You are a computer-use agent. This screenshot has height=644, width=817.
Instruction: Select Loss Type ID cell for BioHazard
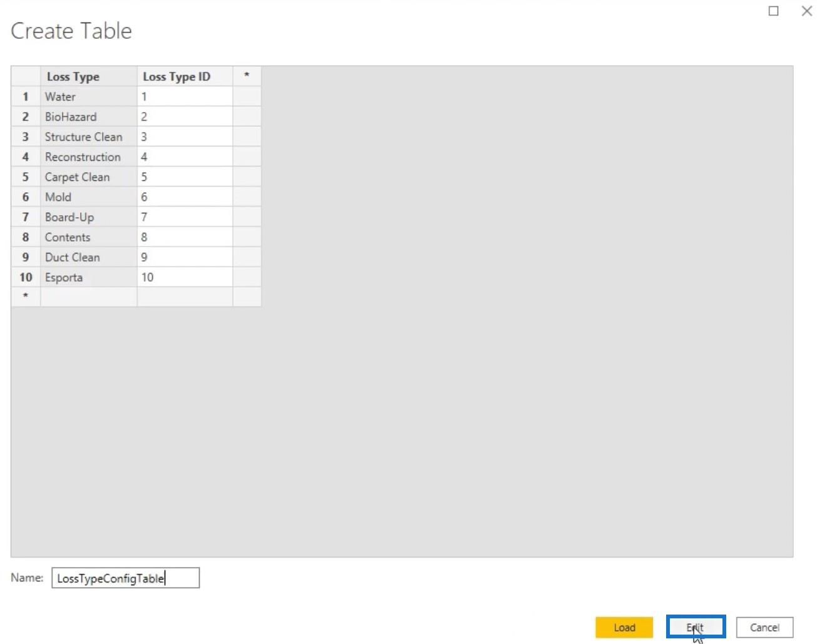(185, 116)
